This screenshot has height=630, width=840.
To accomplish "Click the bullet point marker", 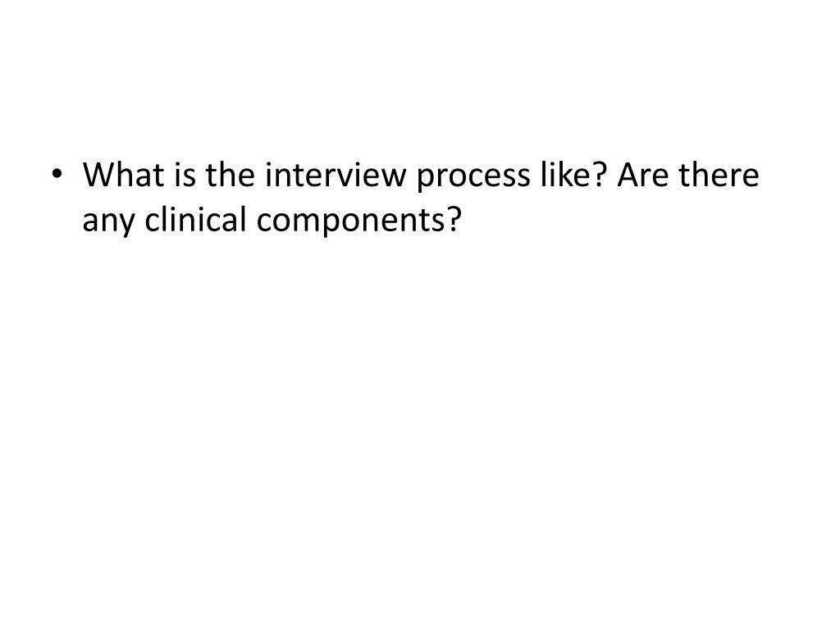I will (57, 174).
